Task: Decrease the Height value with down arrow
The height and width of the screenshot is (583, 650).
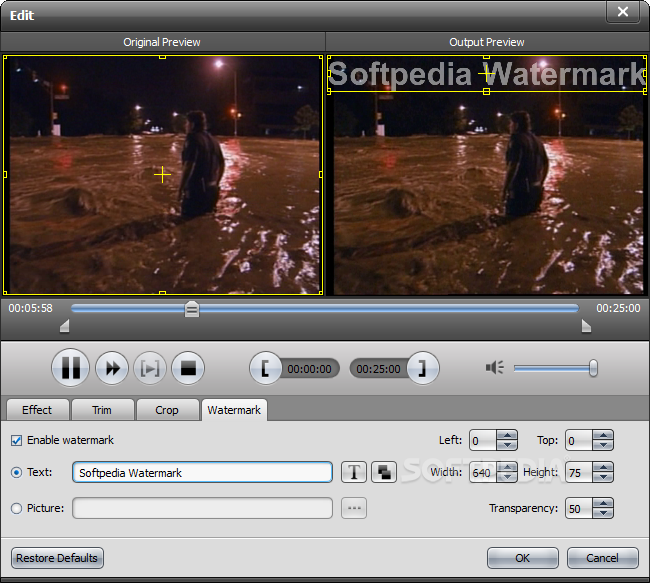Action: (x=603, y=477)
